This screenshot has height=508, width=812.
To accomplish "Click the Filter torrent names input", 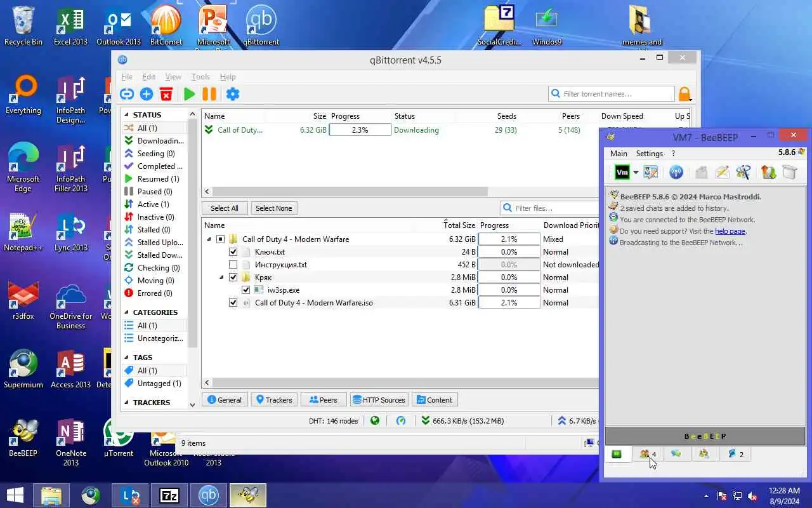I will click(611, 94).
